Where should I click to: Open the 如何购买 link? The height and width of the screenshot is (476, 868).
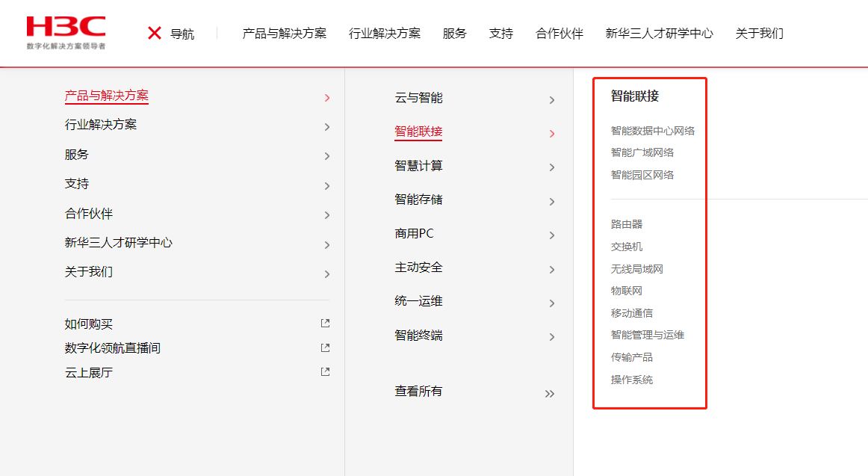click(x=89, y=324)
